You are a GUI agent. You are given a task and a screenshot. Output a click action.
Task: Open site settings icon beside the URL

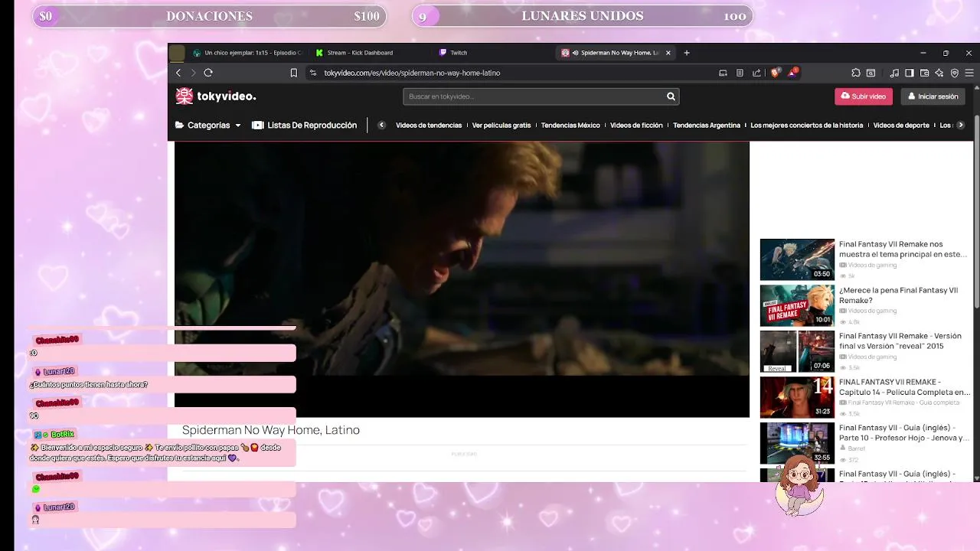point(312,73)
